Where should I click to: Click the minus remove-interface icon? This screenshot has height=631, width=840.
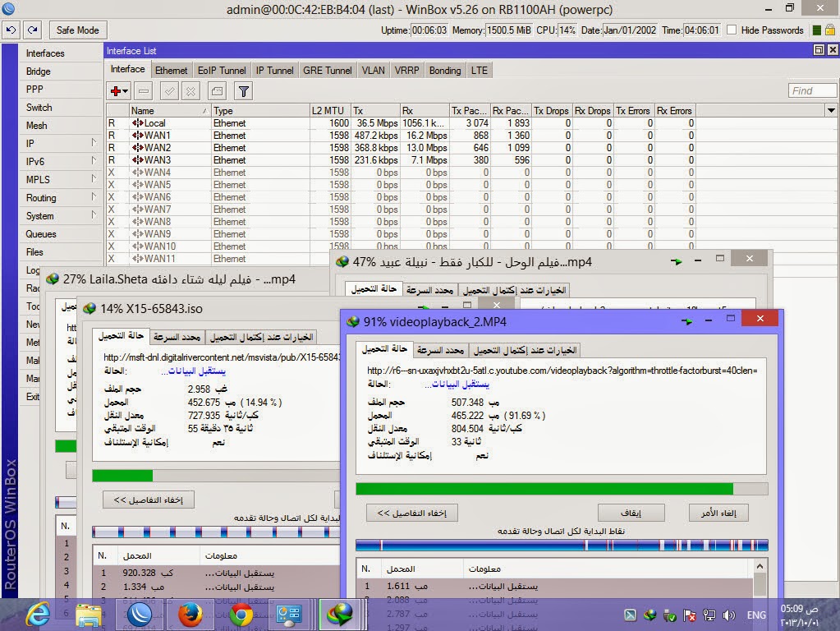144,91
